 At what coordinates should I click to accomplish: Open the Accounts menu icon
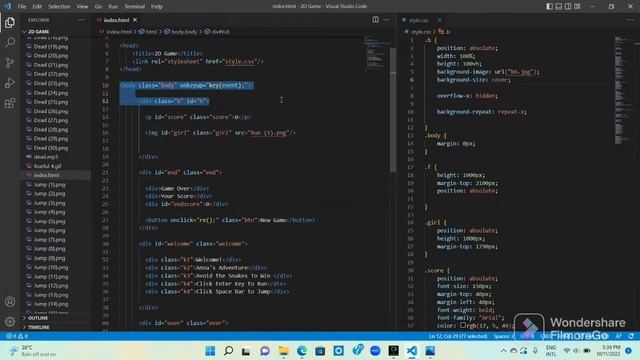10,302
